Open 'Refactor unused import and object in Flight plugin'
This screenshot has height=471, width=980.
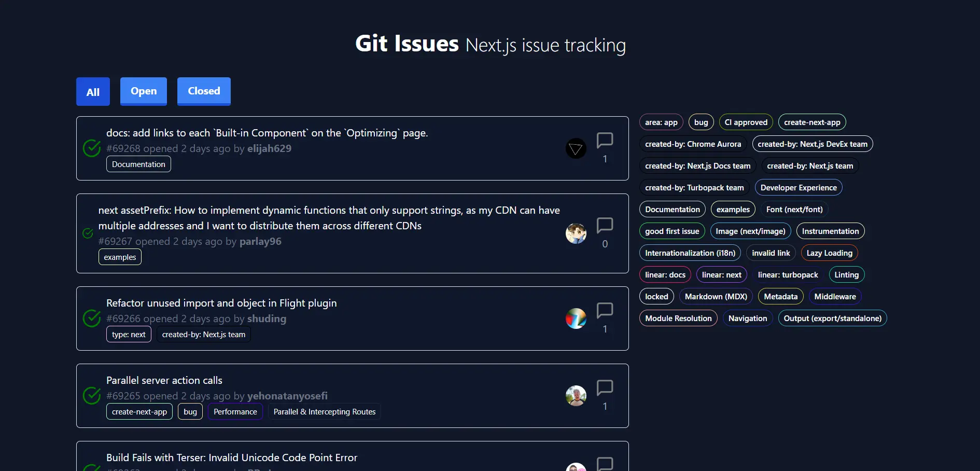click(221, 303)
